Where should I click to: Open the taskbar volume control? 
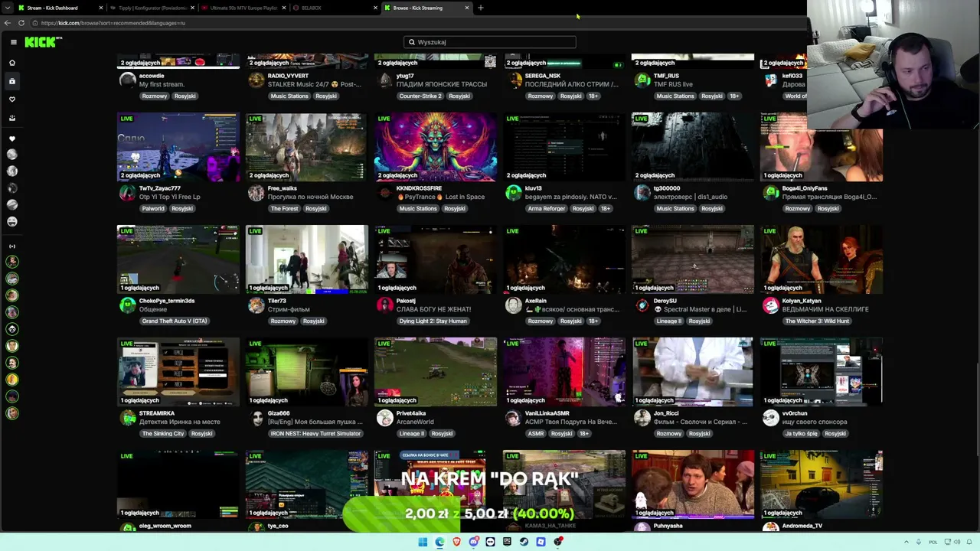[x=955, y=542]
